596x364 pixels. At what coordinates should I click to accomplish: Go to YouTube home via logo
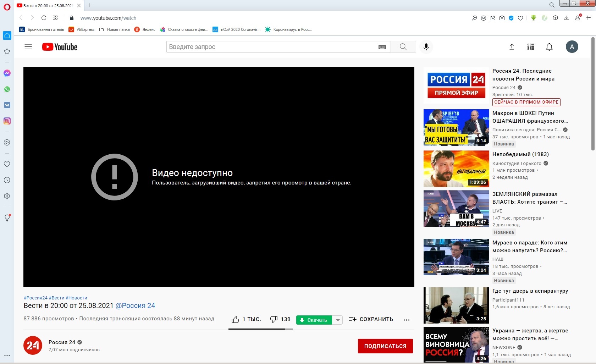pyautogui.click(x=60, y=47)
